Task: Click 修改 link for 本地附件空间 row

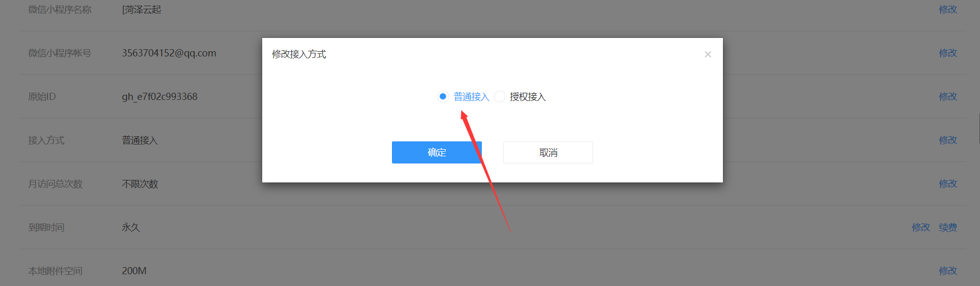Action: click(948, 271)
